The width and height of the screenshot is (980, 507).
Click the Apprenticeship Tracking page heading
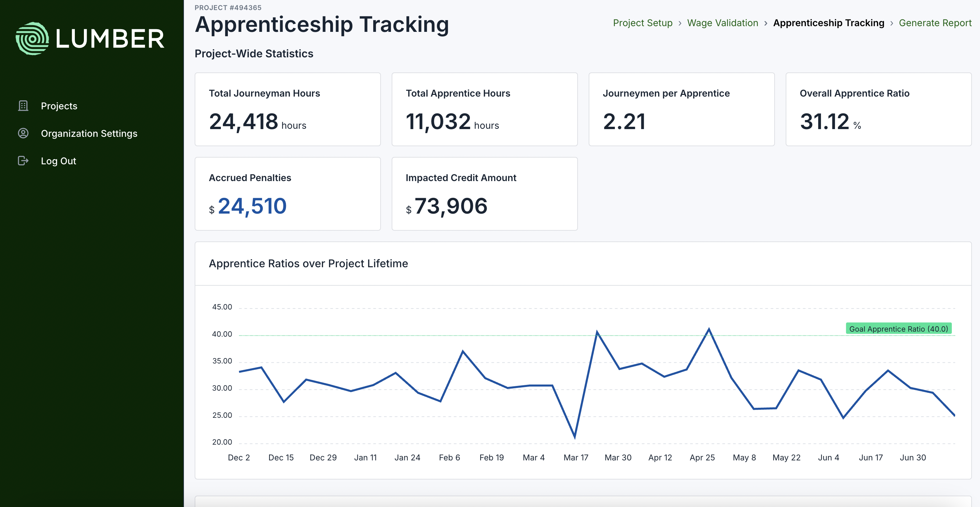322,25
